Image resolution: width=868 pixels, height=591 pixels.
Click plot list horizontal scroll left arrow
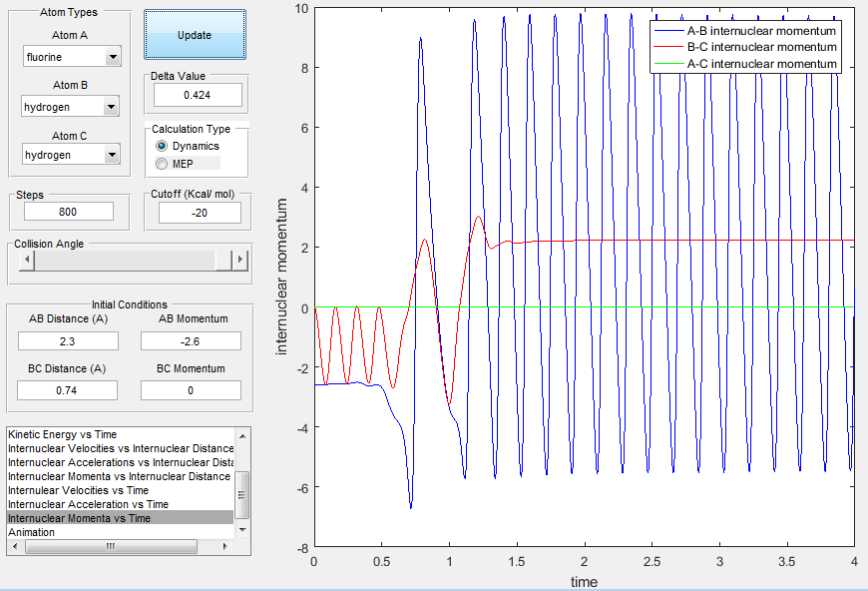(x=15, y=547)
